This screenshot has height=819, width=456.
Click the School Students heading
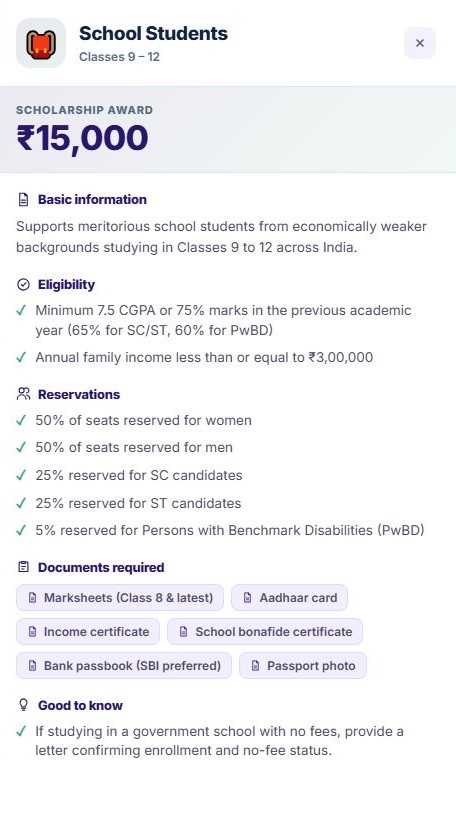coord(154,33)
